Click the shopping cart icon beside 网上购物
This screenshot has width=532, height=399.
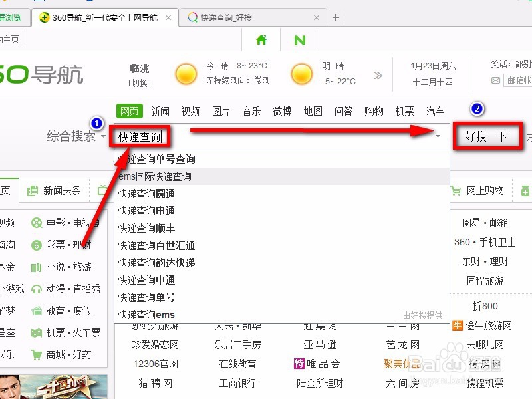(x=456, y=191)
